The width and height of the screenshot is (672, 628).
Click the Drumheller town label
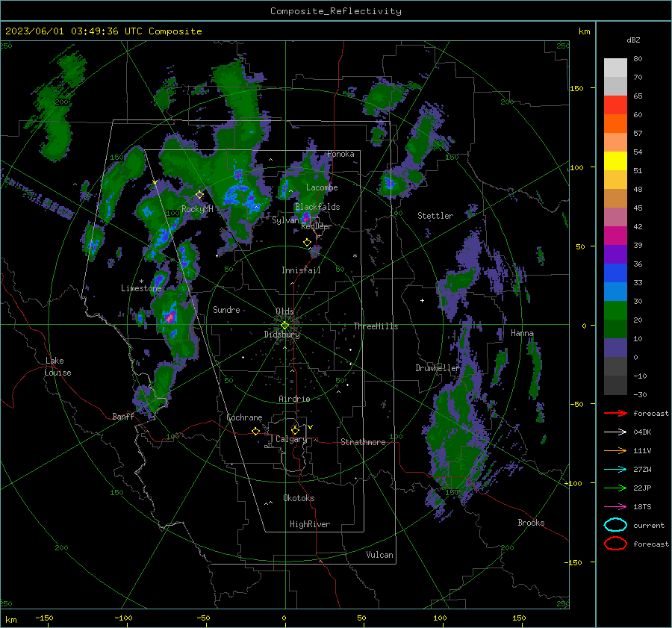[x=438, y=368]
